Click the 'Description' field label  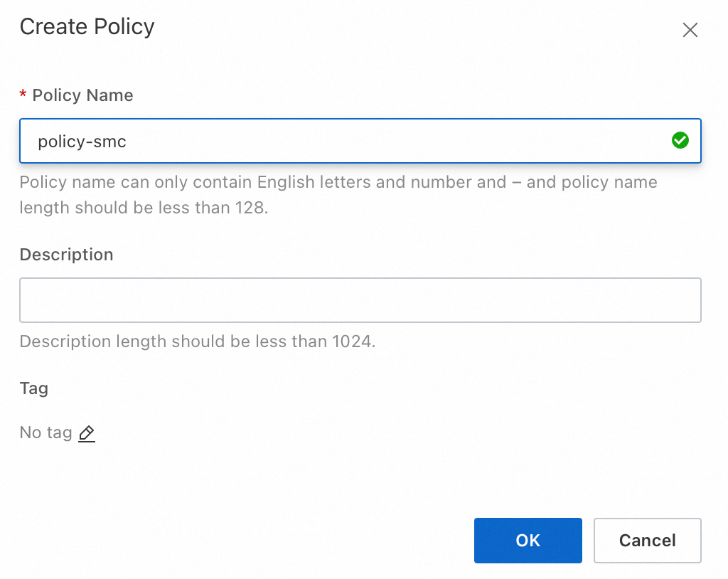(x=66, y=255)
